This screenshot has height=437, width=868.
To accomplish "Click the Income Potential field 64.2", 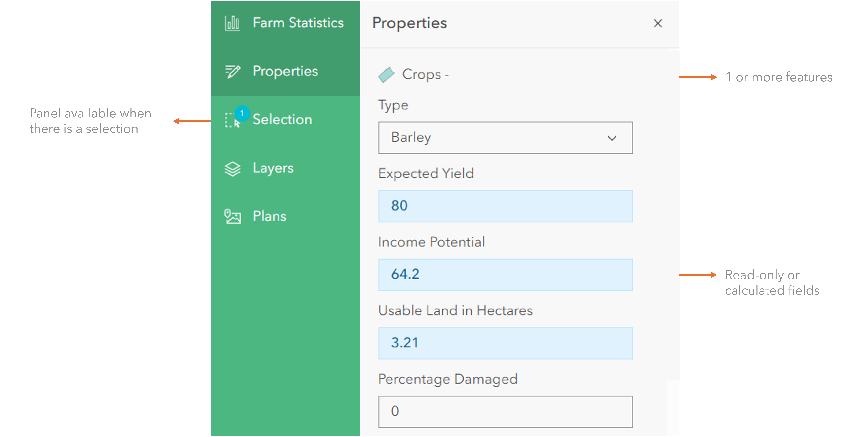I will (505, 275).
